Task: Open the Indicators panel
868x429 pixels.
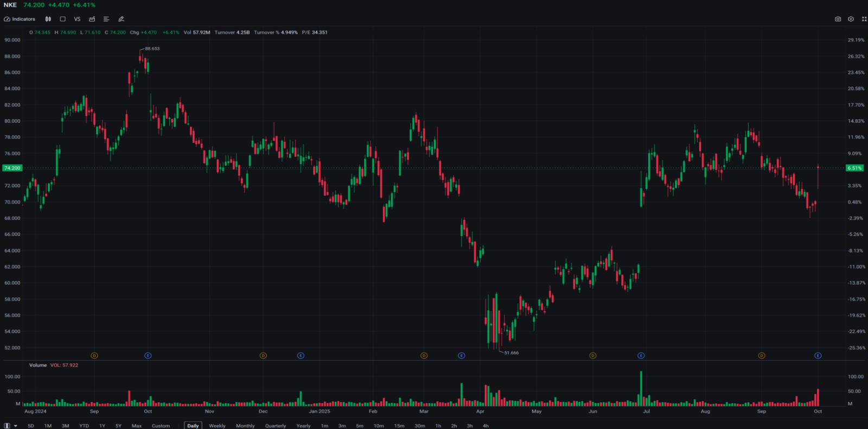Action: (x=20, y=19)
